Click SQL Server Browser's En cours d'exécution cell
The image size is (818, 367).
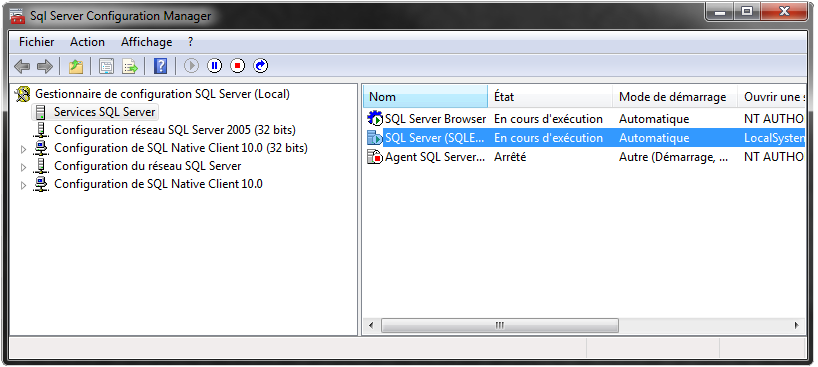click(x=548, y=119)
